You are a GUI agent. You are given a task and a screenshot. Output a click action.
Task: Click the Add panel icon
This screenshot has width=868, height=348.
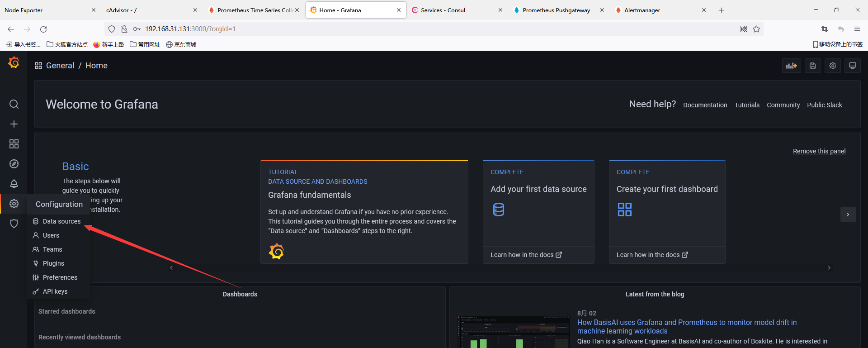click(x=792, y=66)
